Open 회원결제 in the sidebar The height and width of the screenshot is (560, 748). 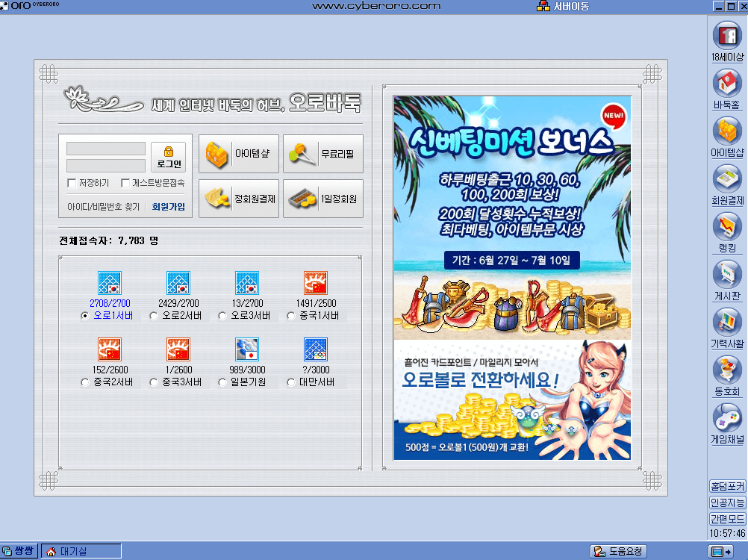coord(727,179)
